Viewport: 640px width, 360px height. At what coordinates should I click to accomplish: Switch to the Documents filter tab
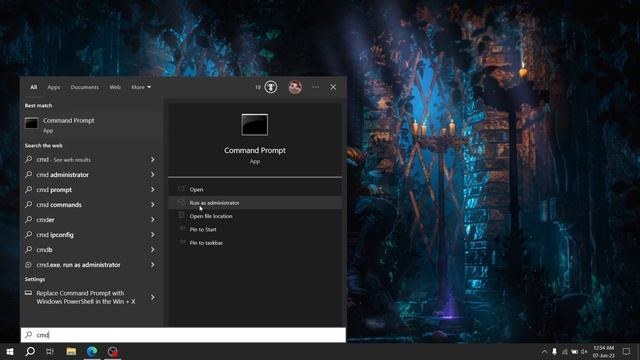pos(84,87)
